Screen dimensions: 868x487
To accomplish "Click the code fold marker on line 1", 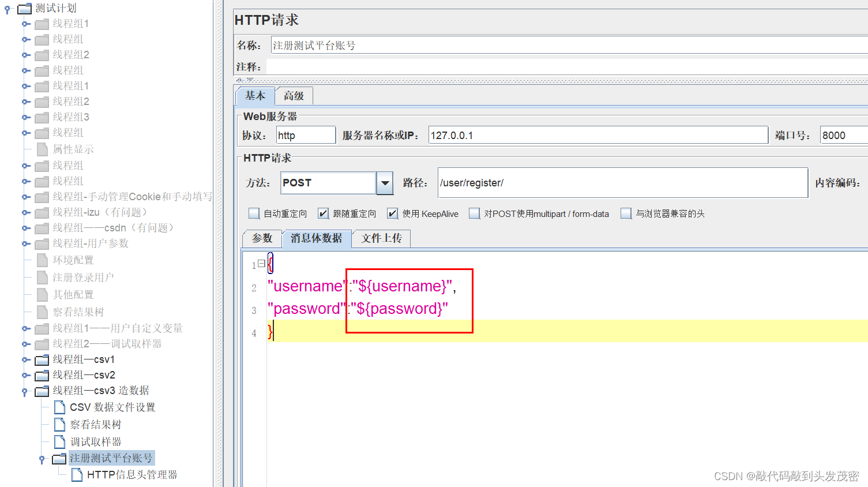I will (x=261, y=264).
